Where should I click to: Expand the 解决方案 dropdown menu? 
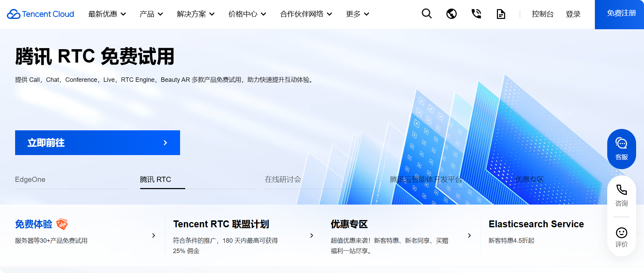(196, 14)
